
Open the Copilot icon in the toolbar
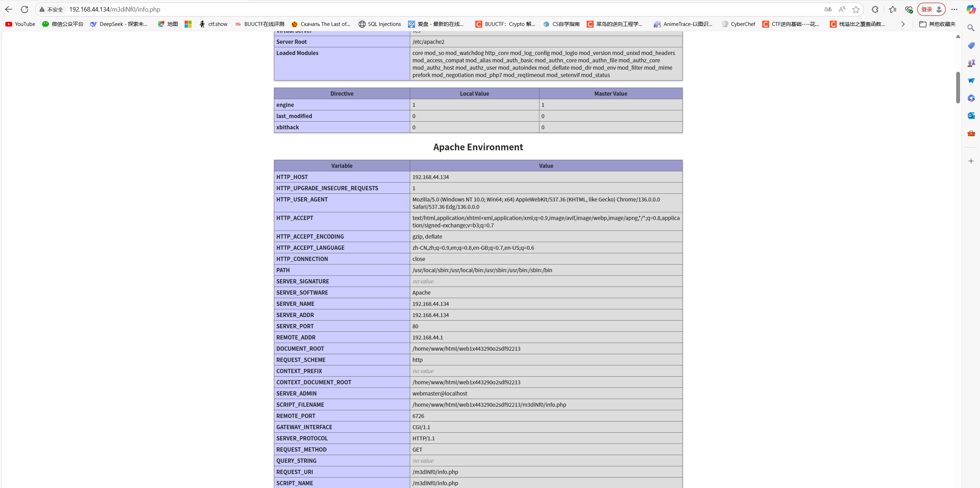click(x=971, y=9)
